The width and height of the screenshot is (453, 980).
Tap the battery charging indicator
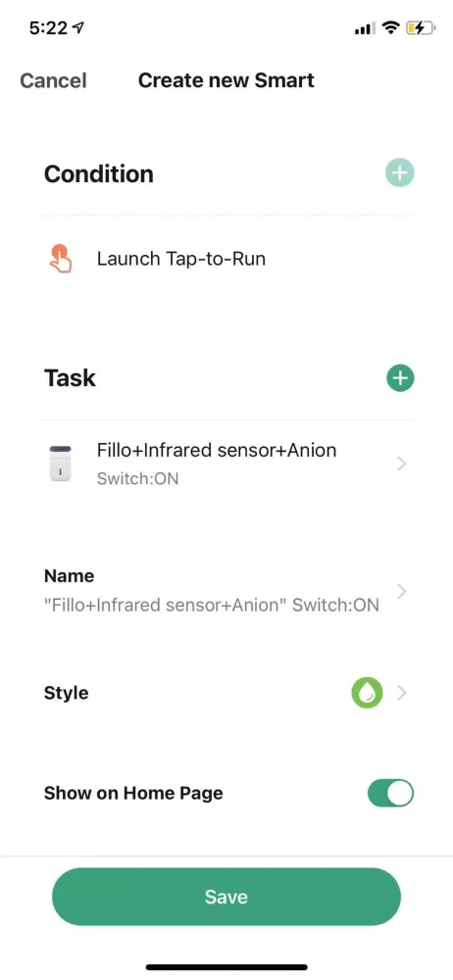420,28
